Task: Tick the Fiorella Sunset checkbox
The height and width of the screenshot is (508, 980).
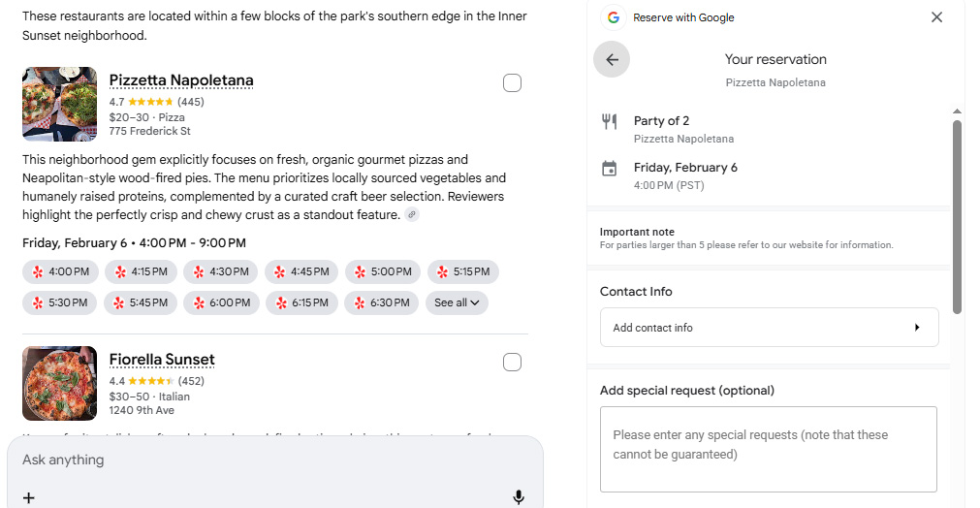Action: pyautogui.click(x=513, y=363)
